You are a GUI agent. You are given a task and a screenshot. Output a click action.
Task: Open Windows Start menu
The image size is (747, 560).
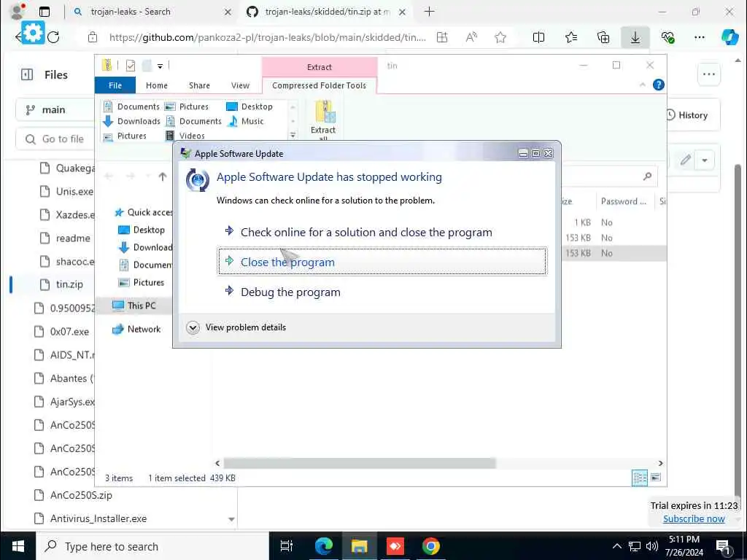pyautogui.click(x=18, y=546)
